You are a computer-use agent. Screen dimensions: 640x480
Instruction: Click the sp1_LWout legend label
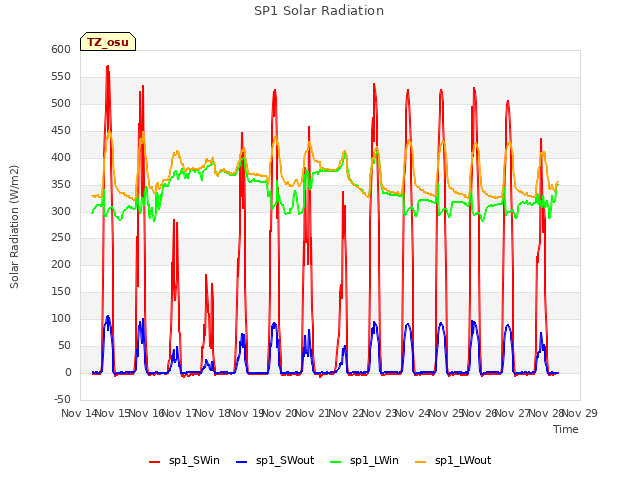click(x=463, y=460)
